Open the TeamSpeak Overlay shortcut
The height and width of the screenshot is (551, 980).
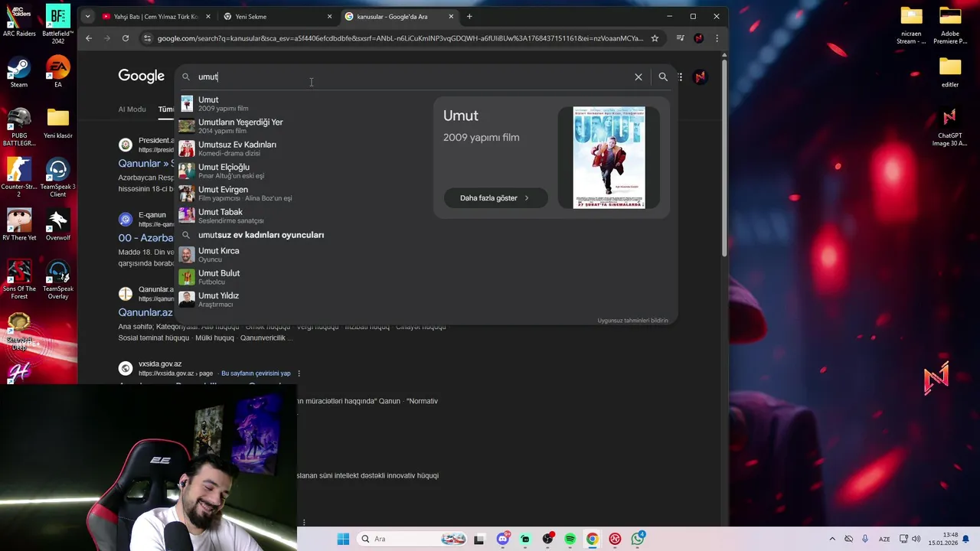coord(57,279)
